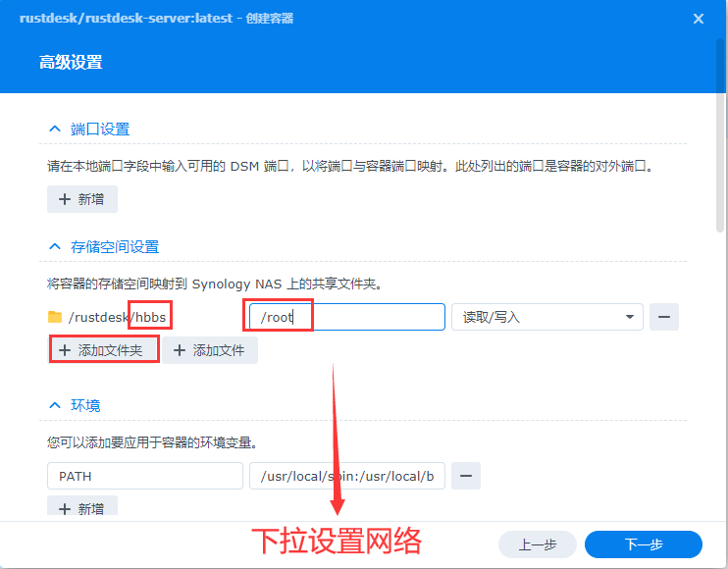Click 新增 button under environment variables

pyautogui.click(x=82, y=507)
